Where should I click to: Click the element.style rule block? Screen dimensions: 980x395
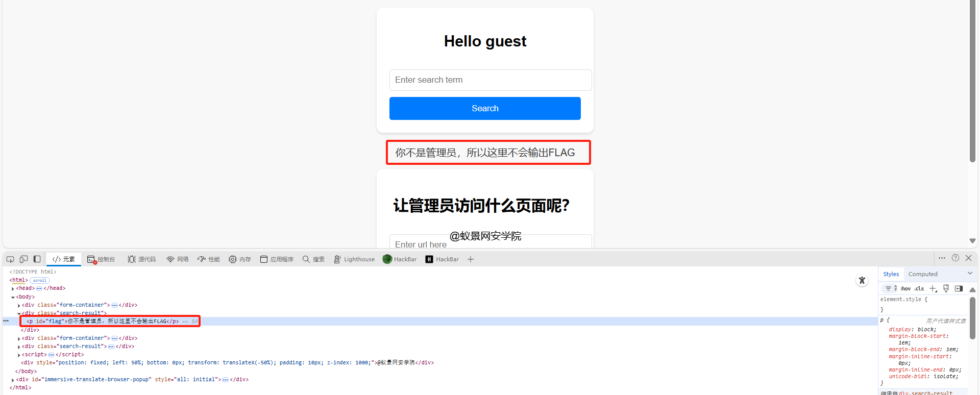[x=904, y=304]
